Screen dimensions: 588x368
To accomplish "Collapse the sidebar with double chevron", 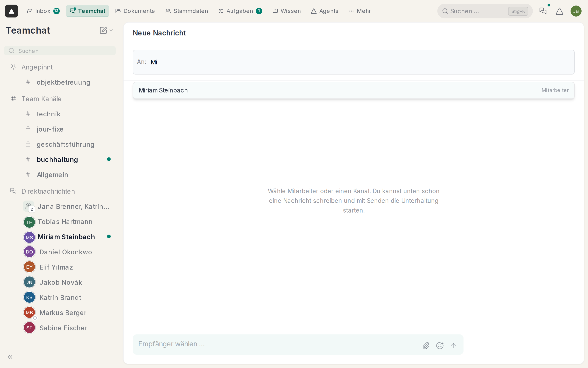I will [10, 357].
